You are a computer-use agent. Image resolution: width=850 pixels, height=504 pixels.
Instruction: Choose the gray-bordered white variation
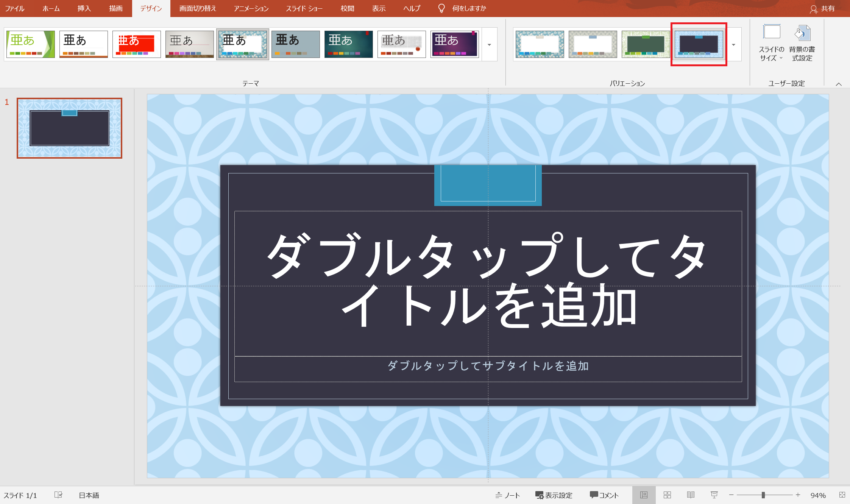point(593,44)
